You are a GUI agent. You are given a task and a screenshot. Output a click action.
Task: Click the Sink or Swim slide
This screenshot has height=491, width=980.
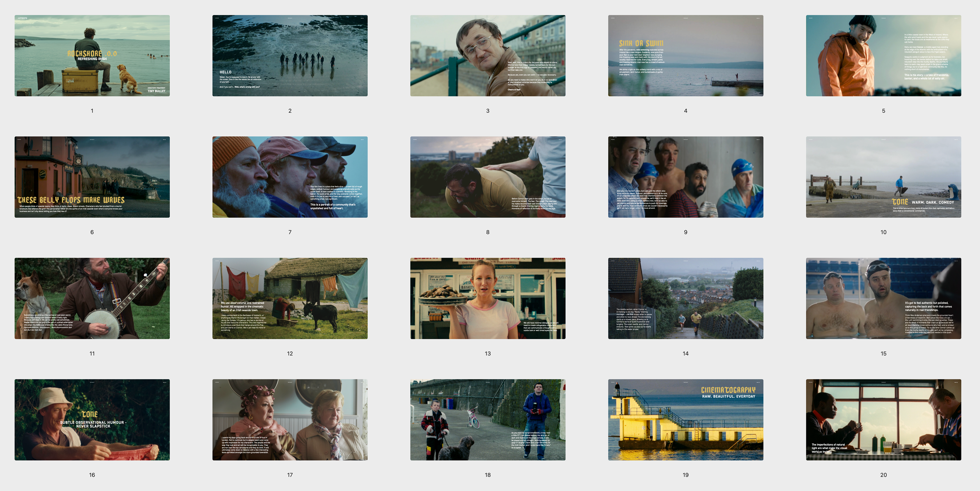pyautogui.click(x=685, y=56)
